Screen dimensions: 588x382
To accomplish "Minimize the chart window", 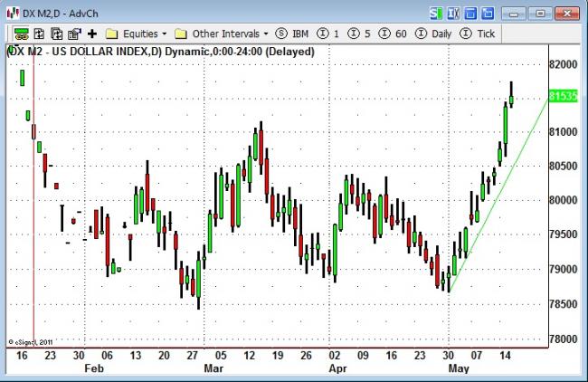I will (514, 14).
